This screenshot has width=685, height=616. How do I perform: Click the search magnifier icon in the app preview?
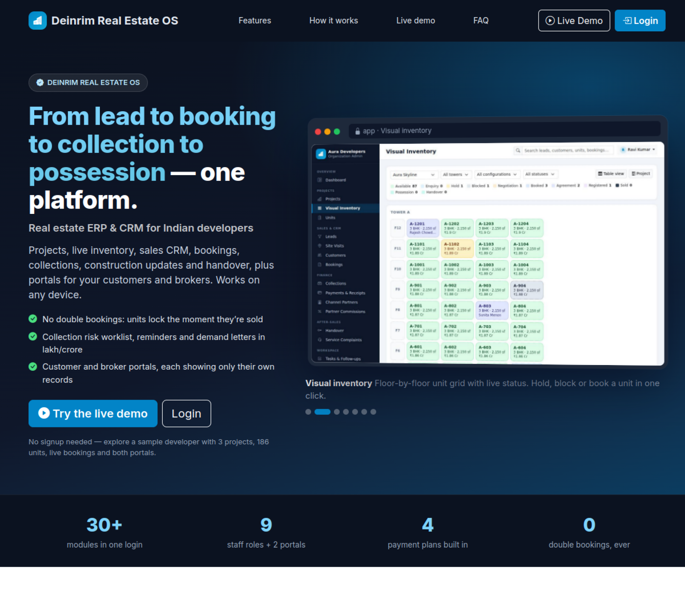(x=518, y=150)
